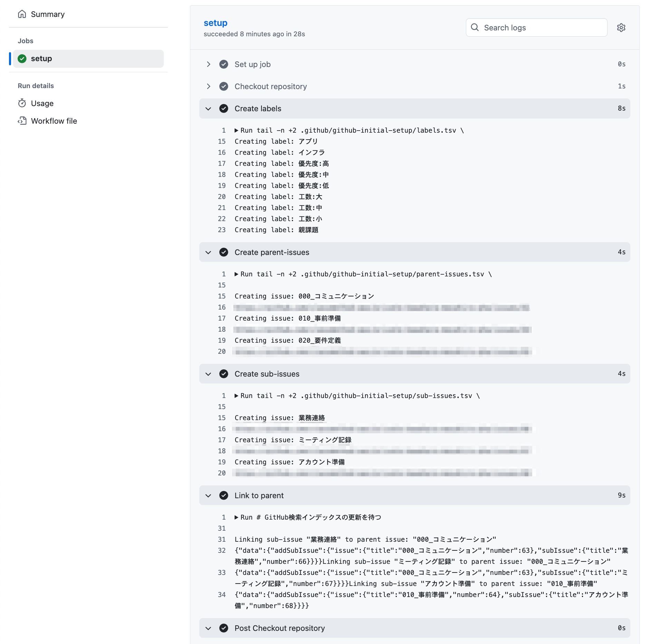Open the Workflow file link

[x=54, y=121]
